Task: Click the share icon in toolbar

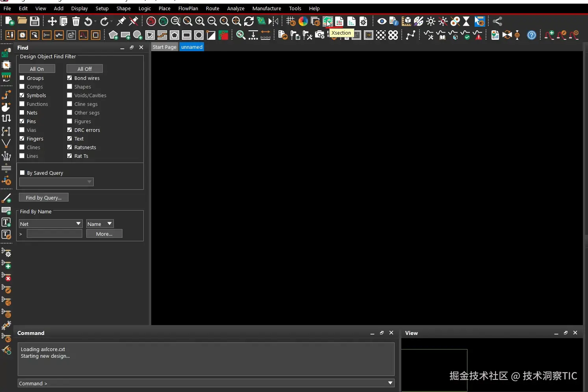Action: pos(497,21)
